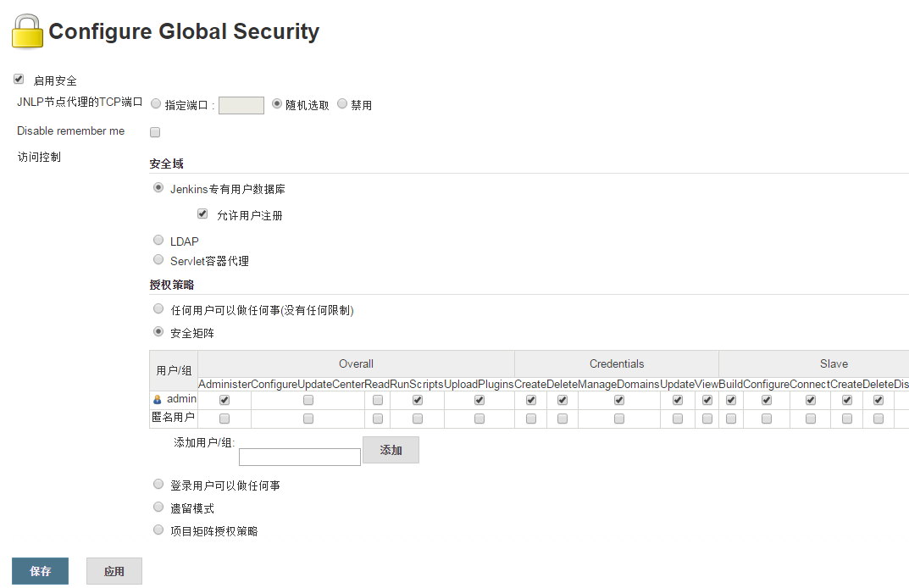Select the 禁用 radio for JNLP port

click(x=342, y=104)
